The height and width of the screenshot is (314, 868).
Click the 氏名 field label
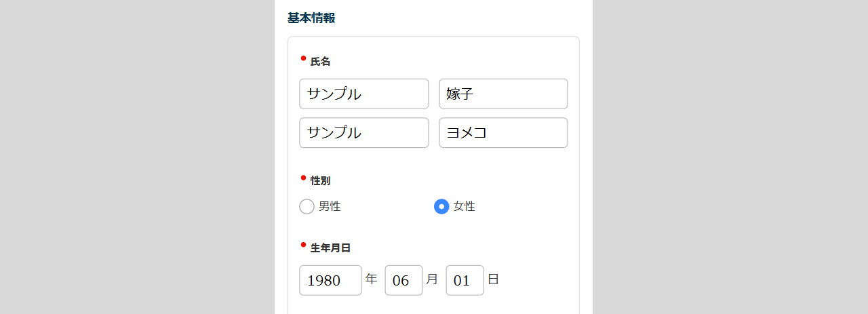[320, 62]
